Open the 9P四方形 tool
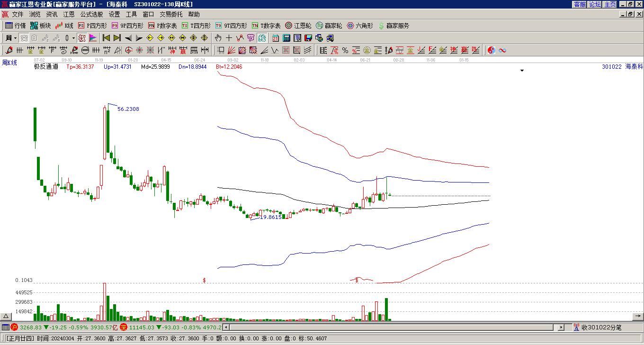This screenshot has height=345, width=644. tap(127, 26)
